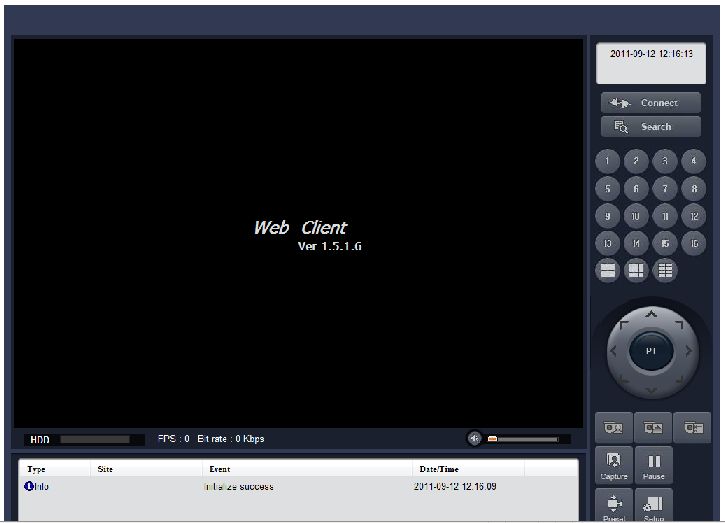Image resolution: width=725 pixels, height=523 pixels.
Task: Select camera channel 6
Action: pyautogui.click(x=636, y=189)
